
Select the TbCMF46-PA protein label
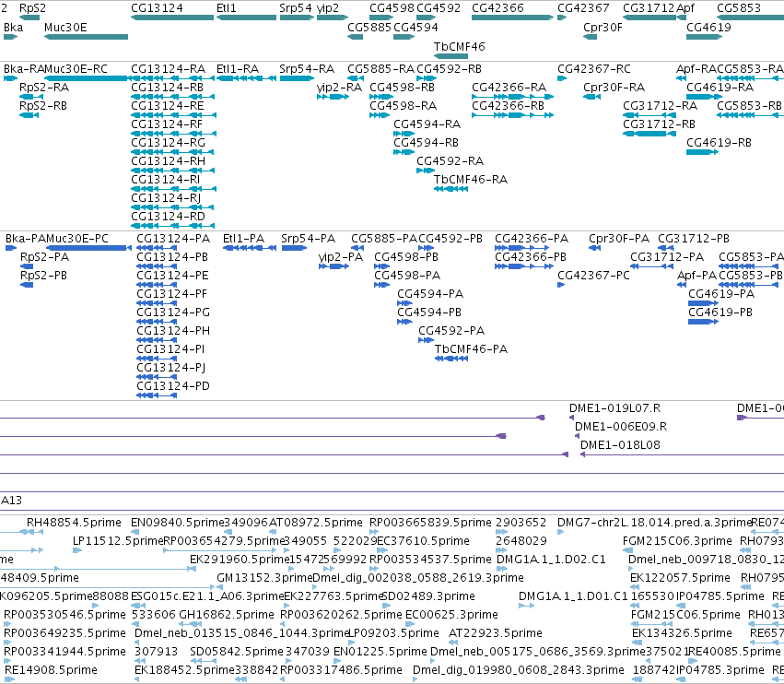tap(471, 349)
